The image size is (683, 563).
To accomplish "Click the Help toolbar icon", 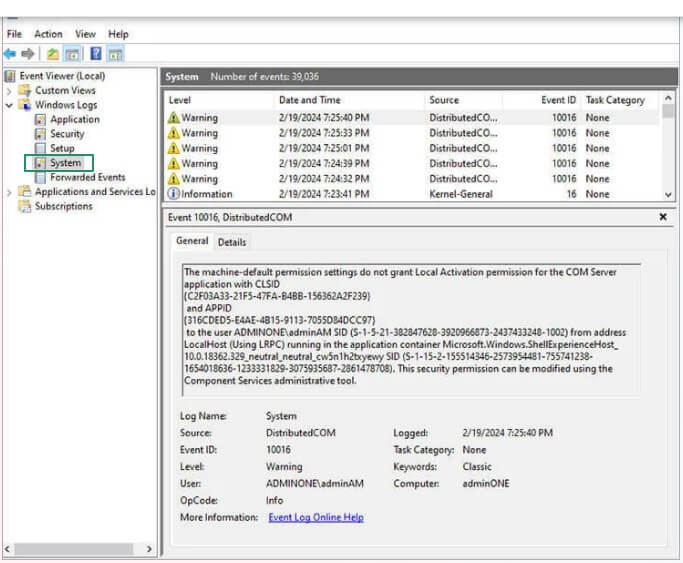I will coord(96,54).
